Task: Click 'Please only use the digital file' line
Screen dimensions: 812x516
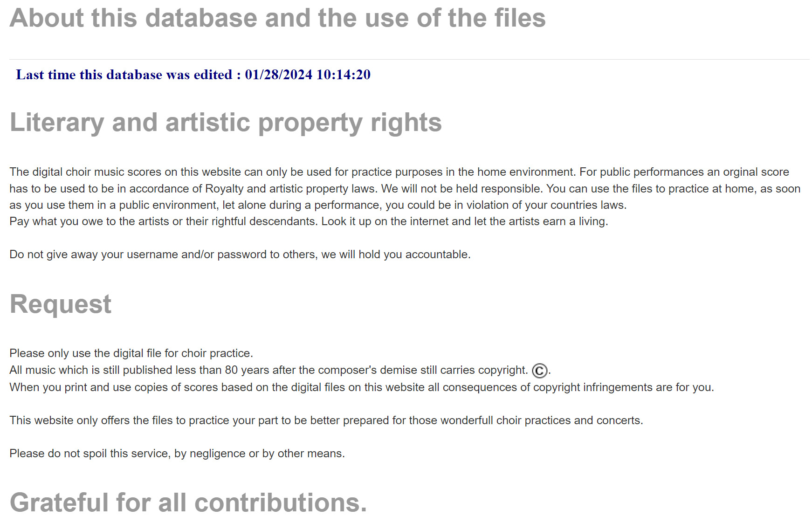Action: click(x=131, y=353)
